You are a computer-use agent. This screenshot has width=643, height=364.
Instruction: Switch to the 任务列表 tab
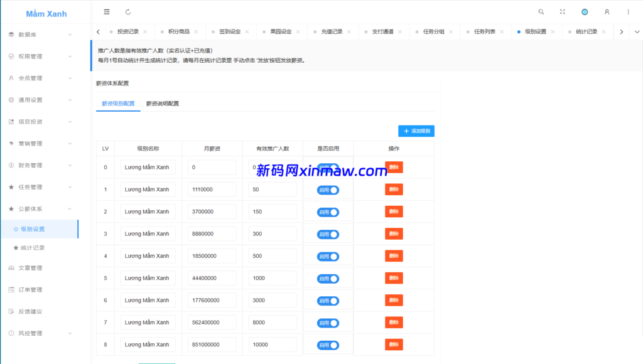click(485, 31)
